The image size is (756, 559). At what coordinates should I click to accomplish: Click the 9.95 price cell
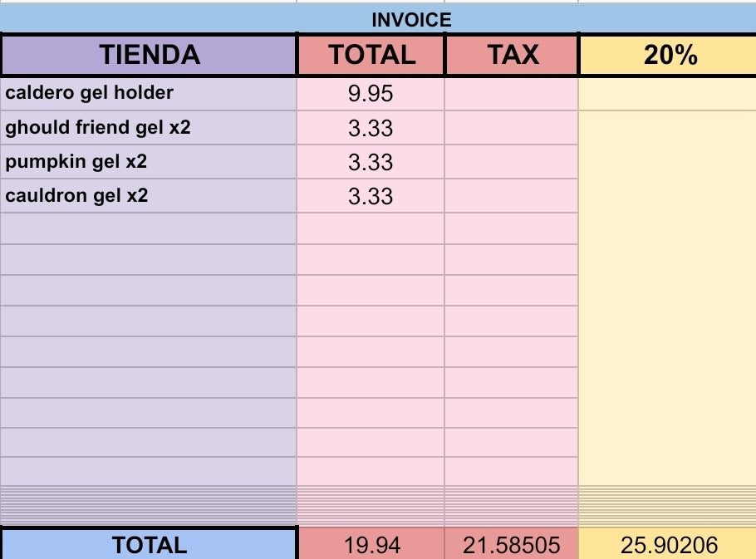click(x=371, y=93)
